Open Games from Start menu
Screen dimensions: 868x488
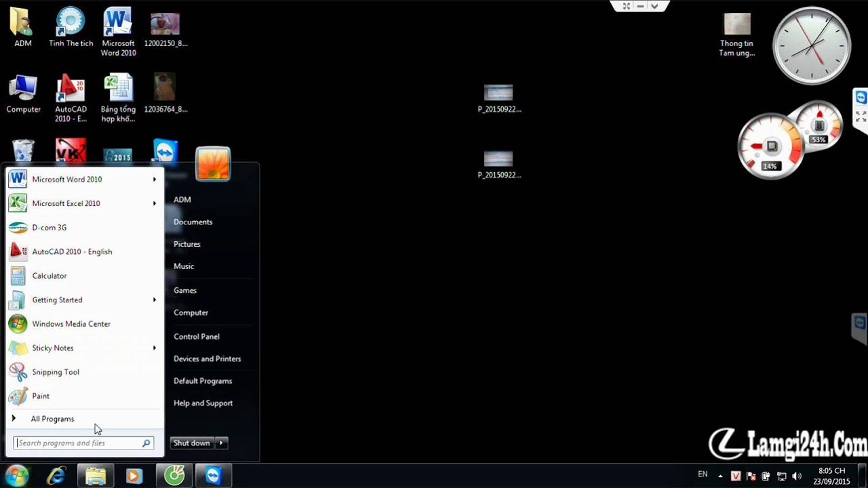(185, 290)
